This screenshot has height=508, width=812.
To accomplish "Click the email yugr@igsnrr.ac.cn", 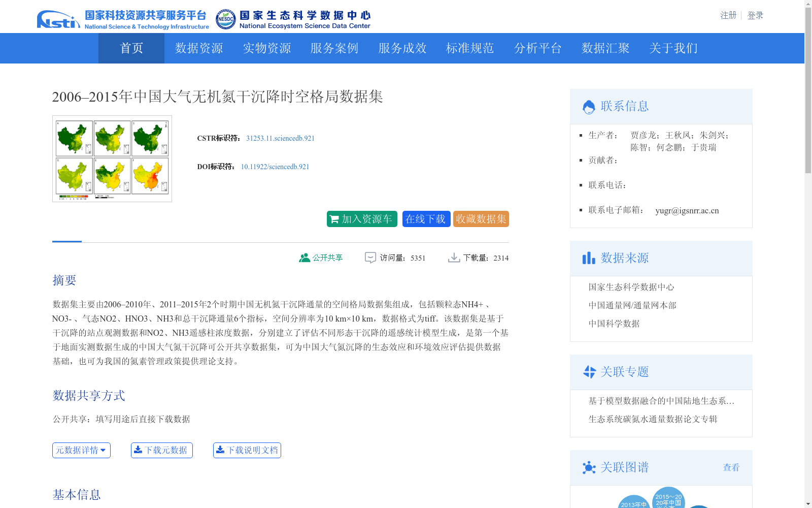I will coord(687,210).
